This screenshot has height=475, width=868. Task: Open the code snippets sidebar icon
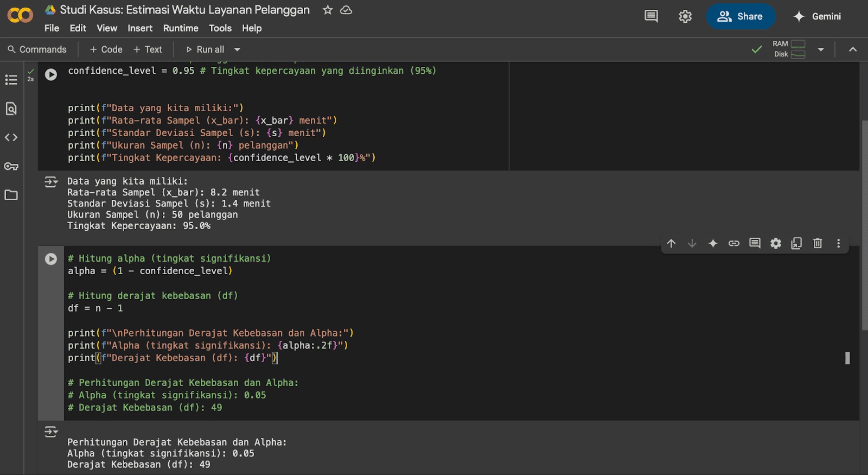point(11,137)
